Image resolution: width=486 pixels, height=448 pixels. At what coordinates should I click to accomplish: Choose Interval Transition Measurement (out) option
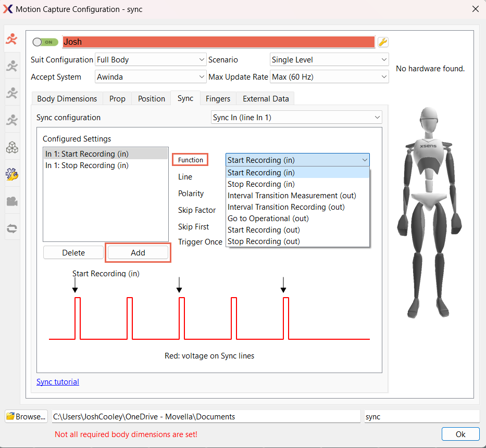coord(297,195)
